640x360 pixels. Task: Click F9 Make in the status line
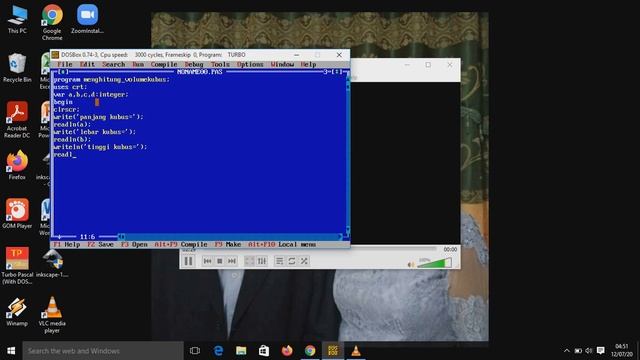[x=228, y=244]
